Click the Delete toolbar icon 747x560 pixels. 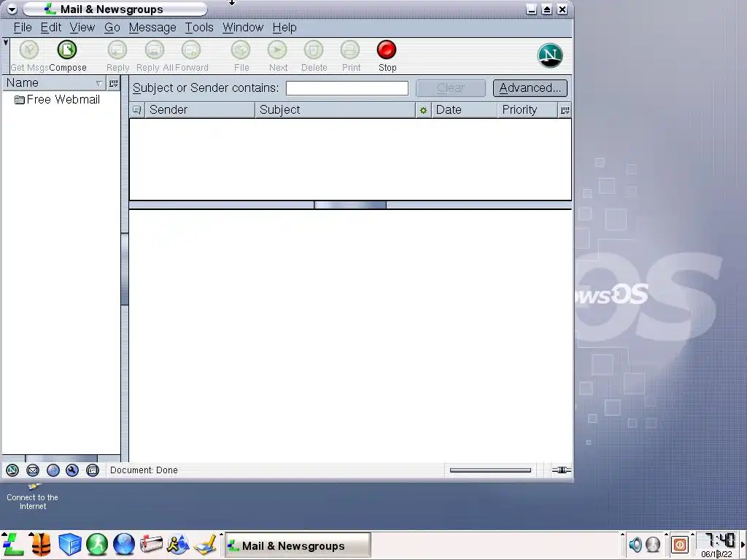tap(314, 50)
